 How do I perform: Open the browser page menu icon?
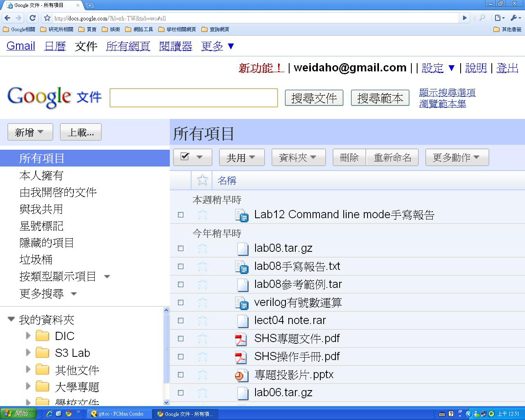(x=500, y=18)
